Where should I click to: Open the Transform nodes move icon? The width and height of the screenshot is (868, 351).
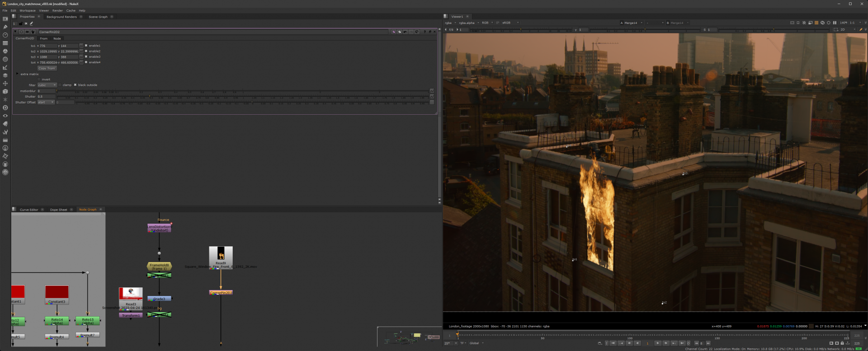(5, 84)
